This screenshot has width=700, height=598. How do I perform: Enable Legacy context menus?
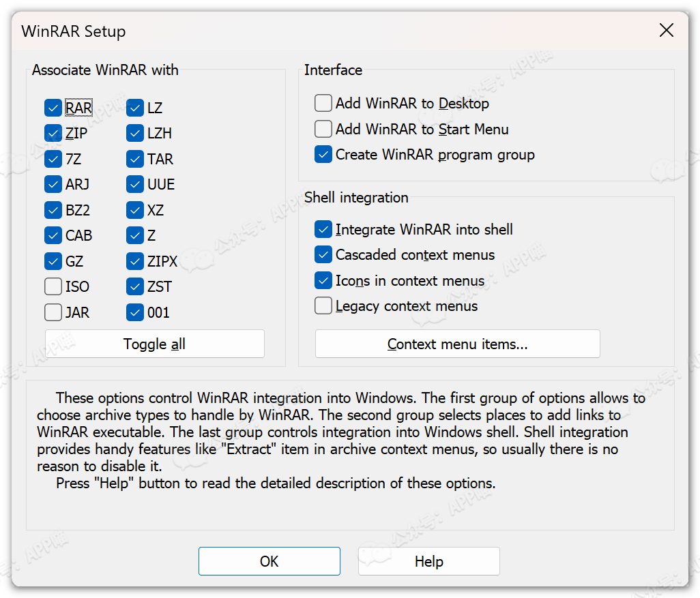pyautogui.click(x=323, y=306)
